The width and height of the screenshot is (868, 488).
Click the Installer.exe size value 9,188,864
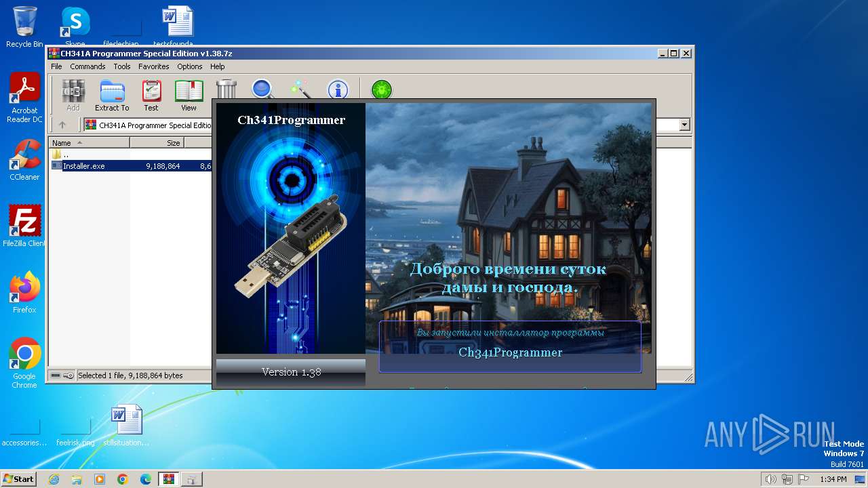(163, 165)
